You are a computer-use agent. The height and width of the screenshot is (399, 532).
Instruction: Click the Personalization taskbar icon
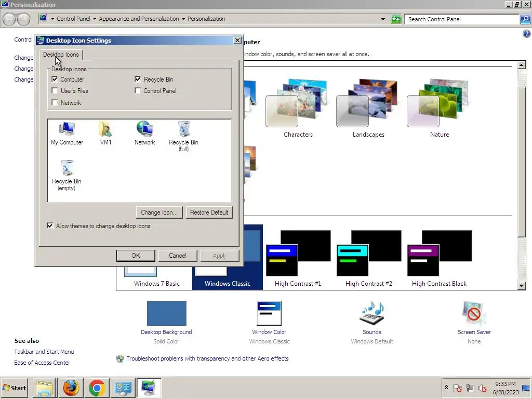[149, 388]
